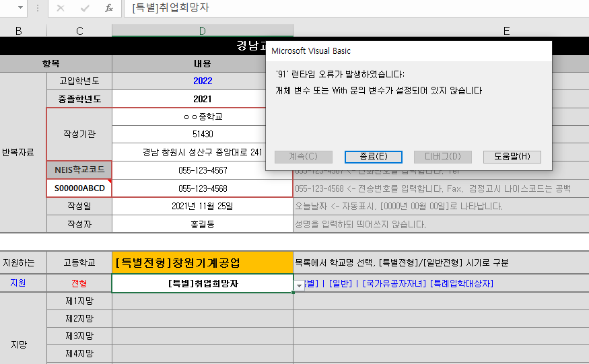Select the 홍길동 작성자 cell
Screen dimensions: 589x364
coord(203,224)
